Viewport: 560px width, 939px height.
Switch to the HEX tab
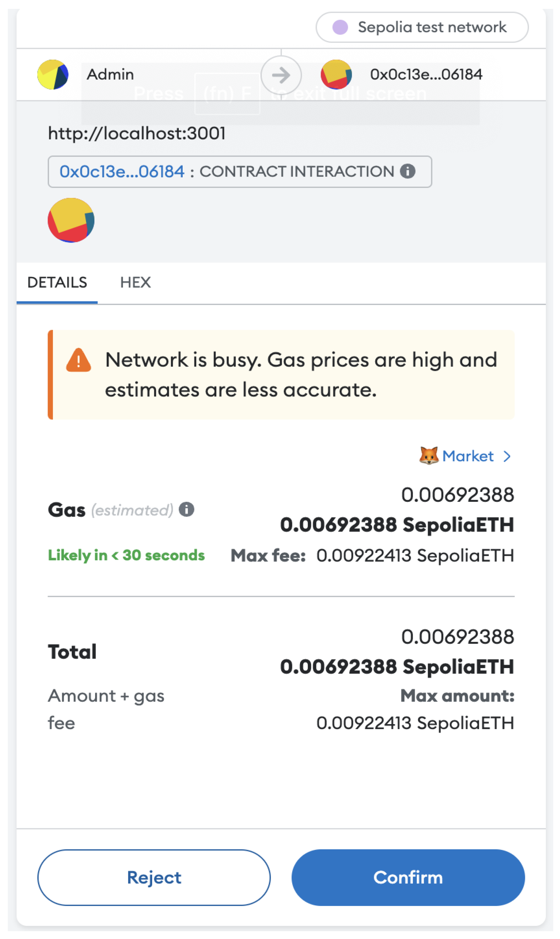click(x=135, y=282)
